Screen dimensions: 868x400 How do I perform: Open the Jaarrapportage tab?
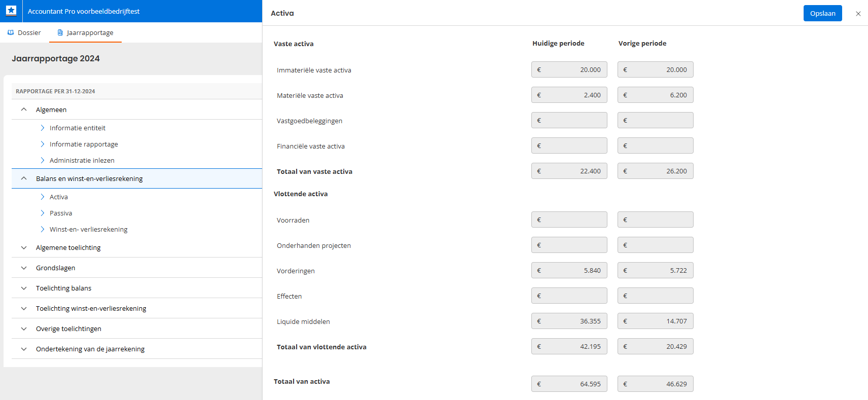[85, 32]
